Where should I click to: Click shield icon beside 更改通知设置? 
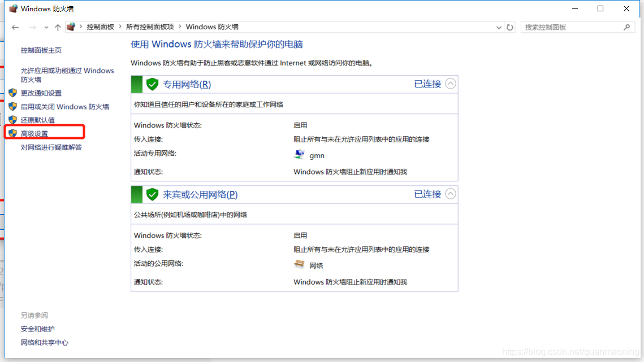(13, 93)
